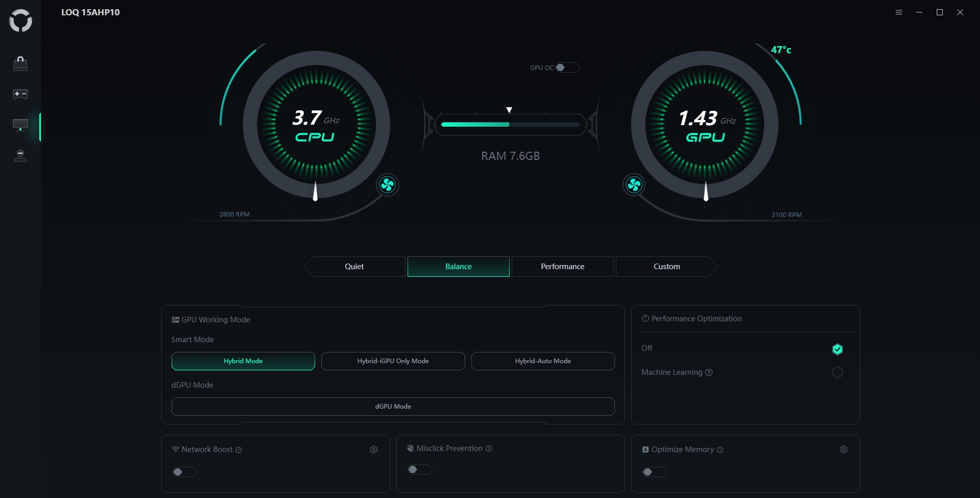Choose Hybrid-Auto Mode button
Viewport: 980px width, 498px height.
pyautogui.click(x=543, y=361)
